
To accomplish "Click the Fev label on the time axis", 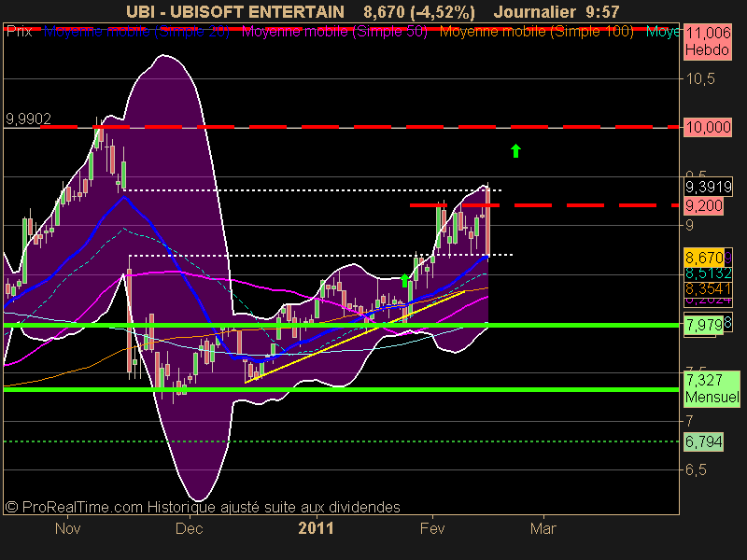I will (x=432, y=528).
